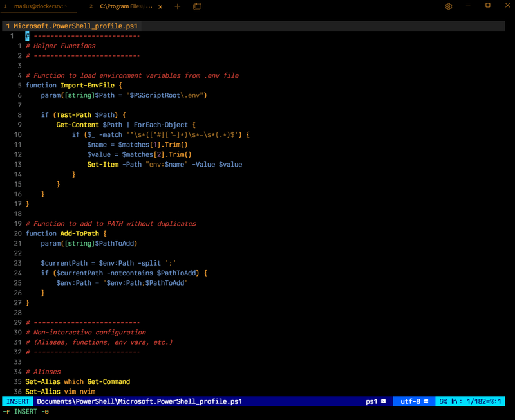Click the 1/182 line position indicator

(x=475, y=401)
